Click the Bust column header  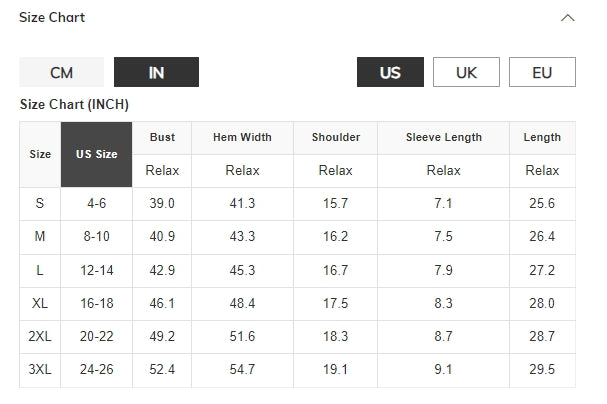click(162, 138)
